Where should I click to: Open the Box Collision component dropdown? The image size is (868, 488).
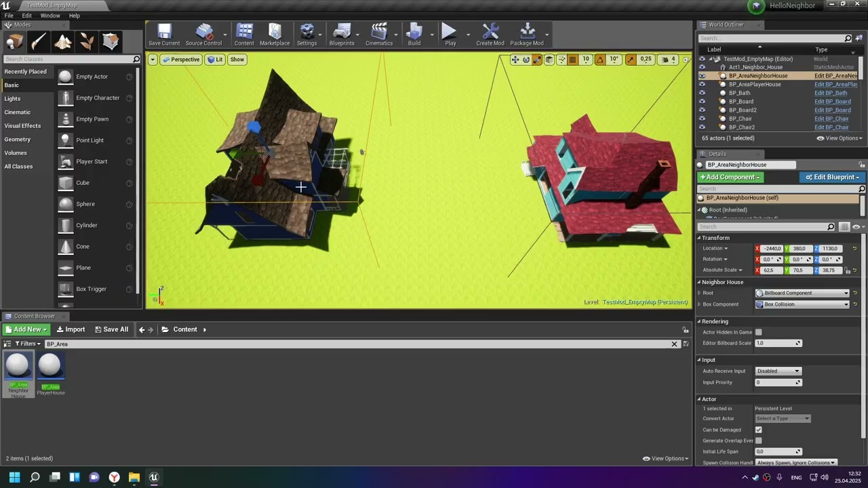[x=802, y=304]
